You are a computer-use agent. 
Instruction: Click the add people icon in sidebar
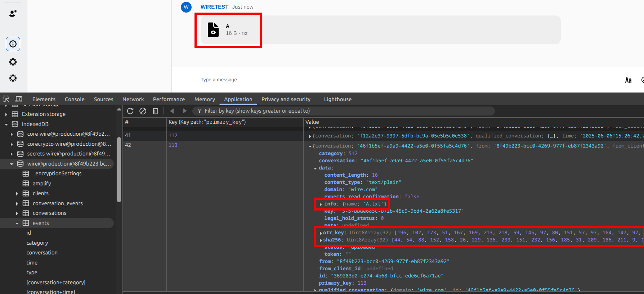[13, 13]
